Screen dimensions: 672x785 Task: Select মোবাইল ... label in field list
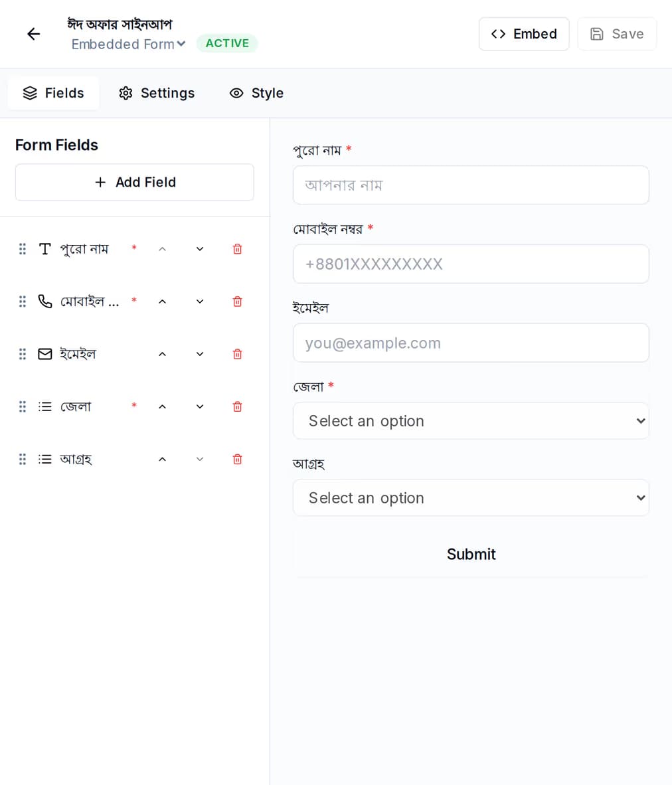tap(90, 302)
